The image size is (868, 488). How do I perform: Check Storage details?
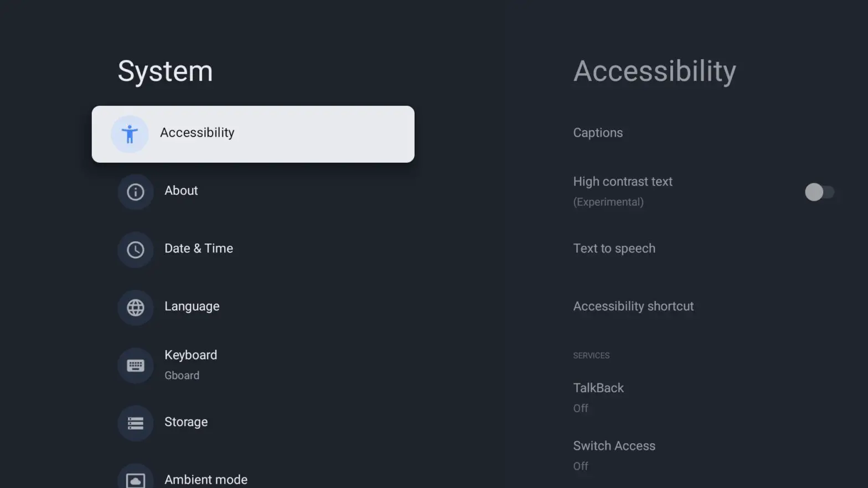point(186,422)
